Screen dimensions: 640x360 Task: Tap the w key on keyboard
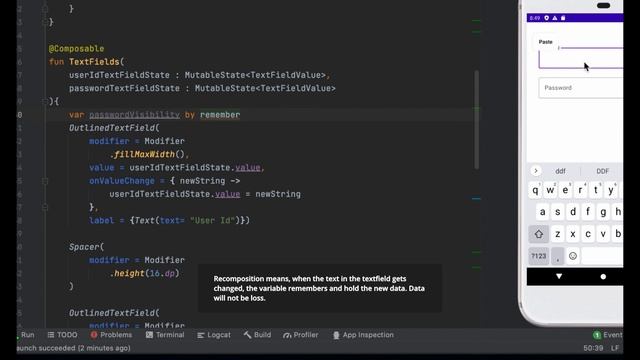(x=550, y=190)
